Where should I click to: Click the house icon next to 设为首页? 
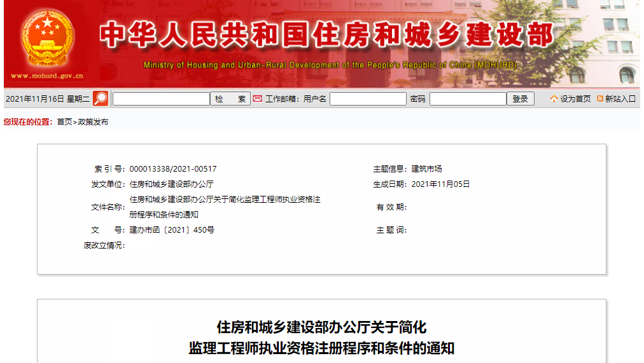(x=554, y=99)
